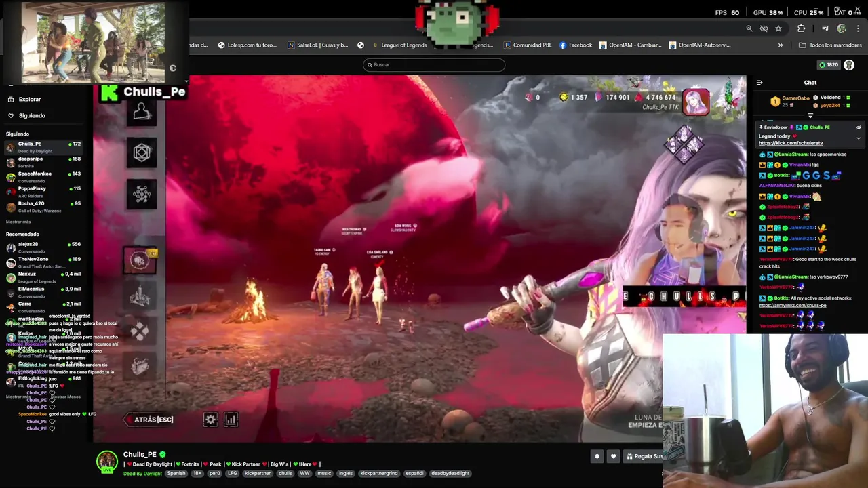
Task: Open the Facebook bookmark
Action: coord(576,45)
